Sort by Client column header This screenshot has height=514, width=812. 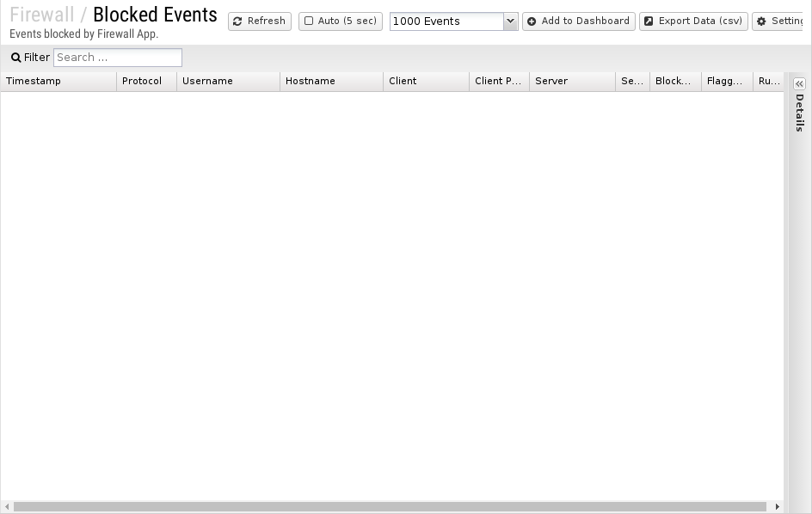[x=426, y=82]
